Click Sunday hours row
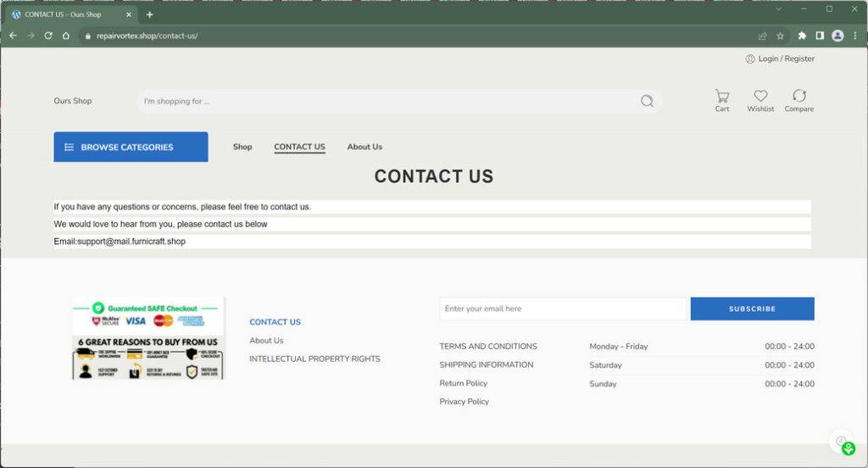 pos(702,384)
